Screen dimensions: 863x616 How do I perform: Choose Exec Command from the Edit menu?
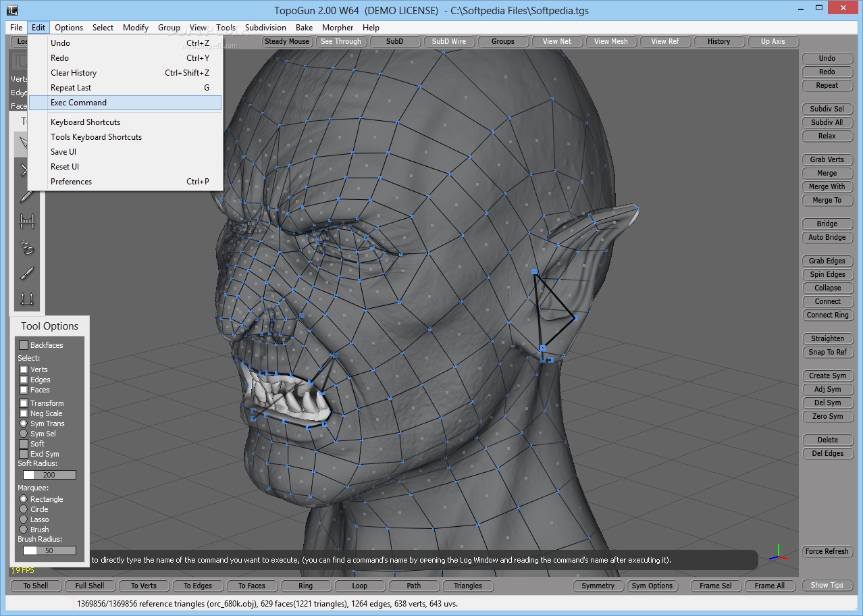coord(126,103)
